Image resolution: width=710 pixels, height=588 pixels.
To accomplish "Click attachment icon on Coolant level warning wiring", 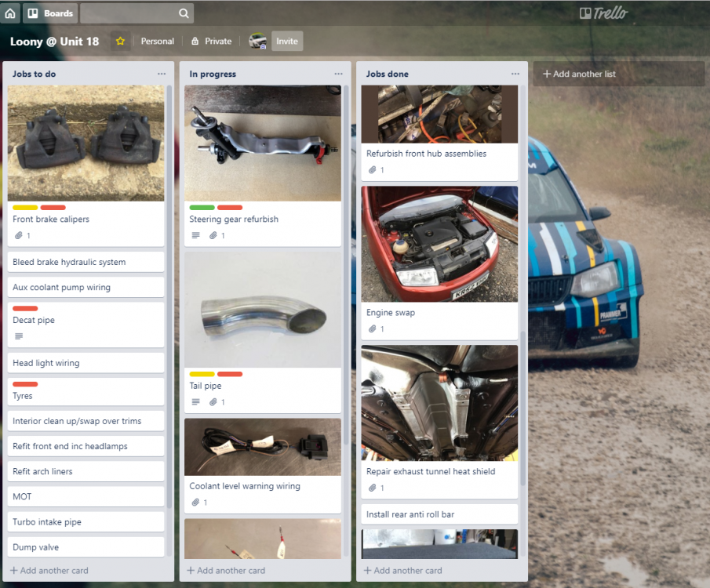I will tap(195, 503).
